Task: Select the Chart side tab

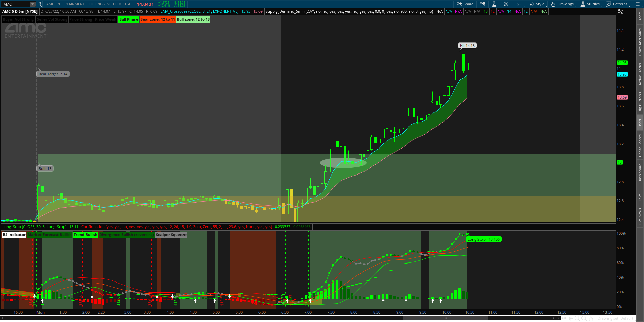Action: click(x=640, y=124)
